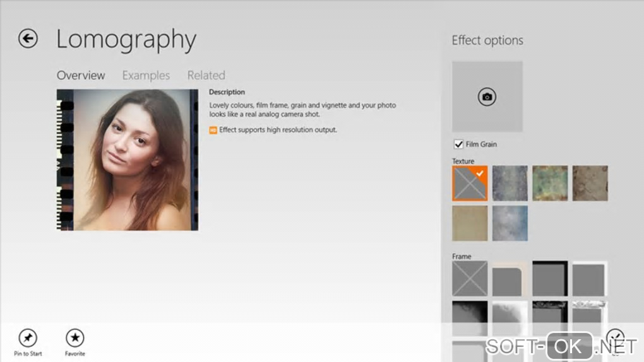Select the no-texture option with orange highlight

[x=470, y=183]
